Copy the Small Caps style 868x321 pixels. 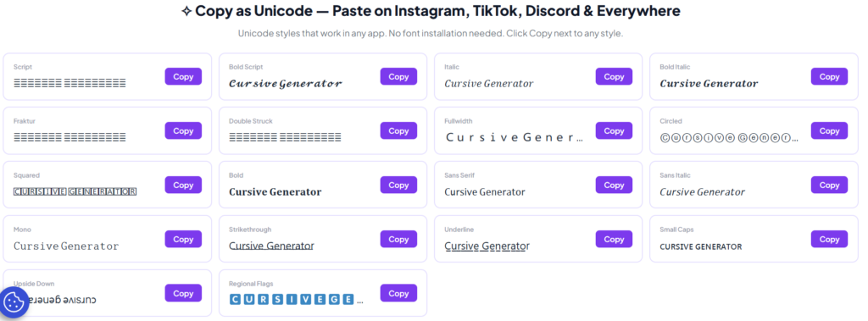tap(829, 240)
